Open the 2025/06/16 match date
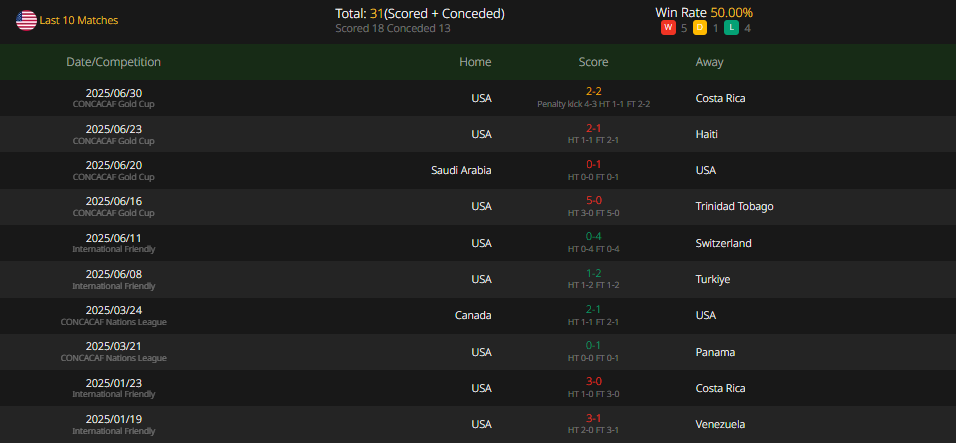 (x=113, y=201)
